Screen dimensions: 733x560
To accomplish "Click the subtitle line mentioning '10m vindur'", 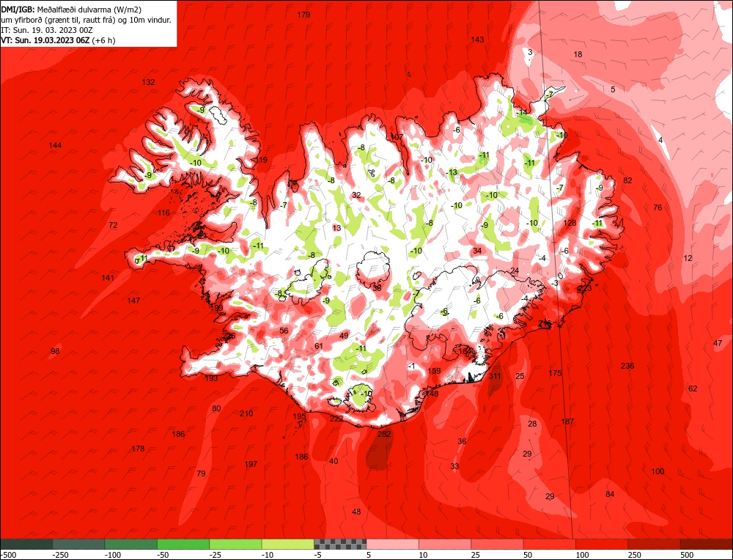I will (86, 20).
